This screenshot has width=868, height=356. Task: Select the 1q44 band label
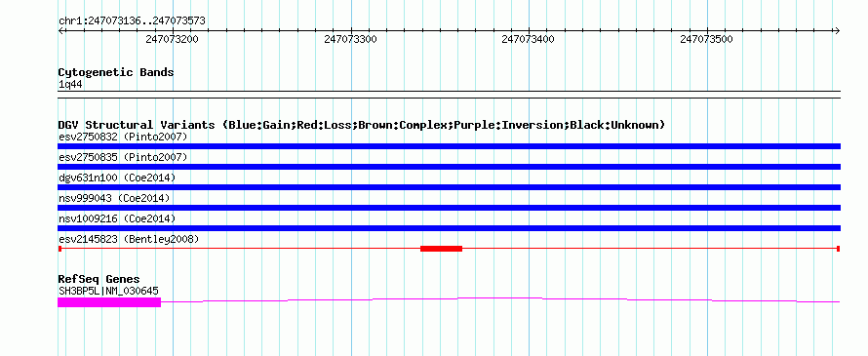coord(71,85)
